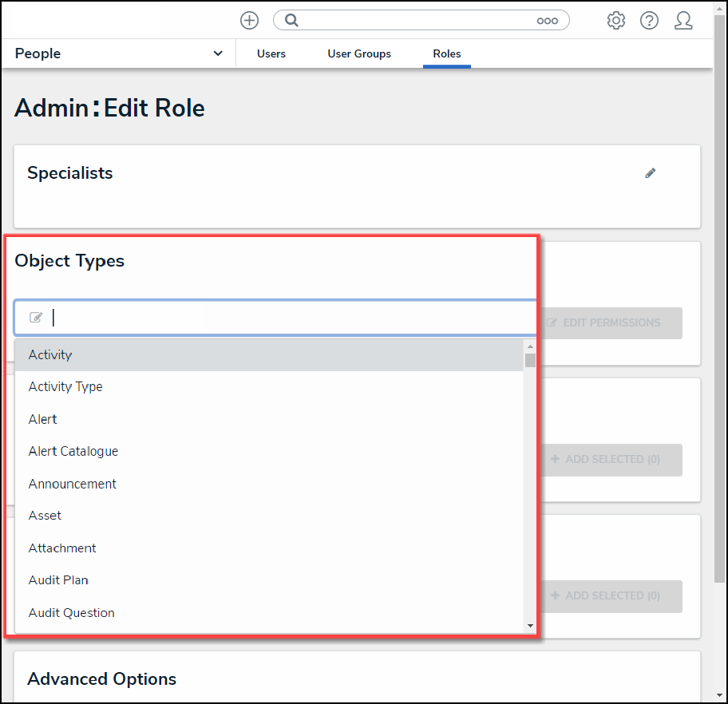Open the settings gear icon
Image resolution: width=728 pixels, height=704 pixels.
(x=615, y=21)
